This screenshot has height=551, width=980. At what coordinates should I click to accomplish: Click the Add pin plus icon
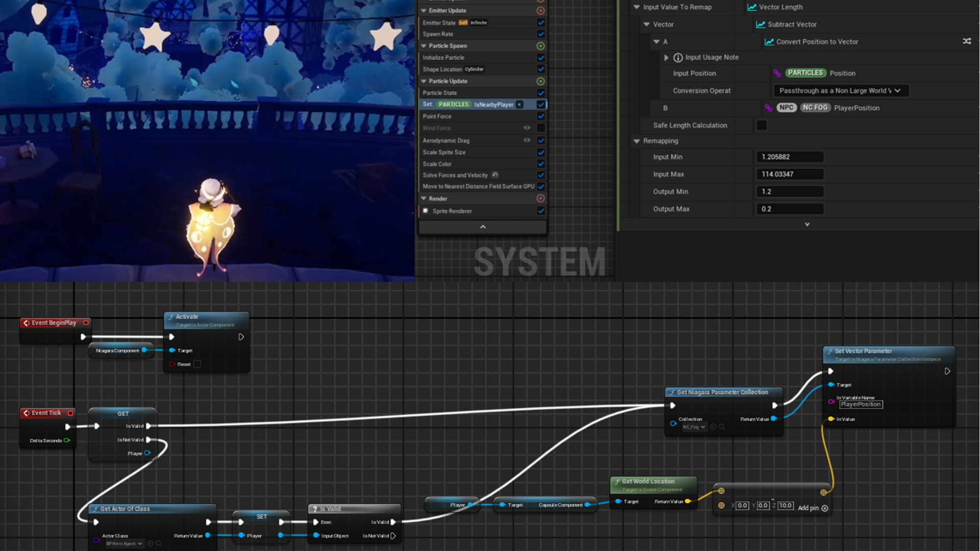coord(825,508)
